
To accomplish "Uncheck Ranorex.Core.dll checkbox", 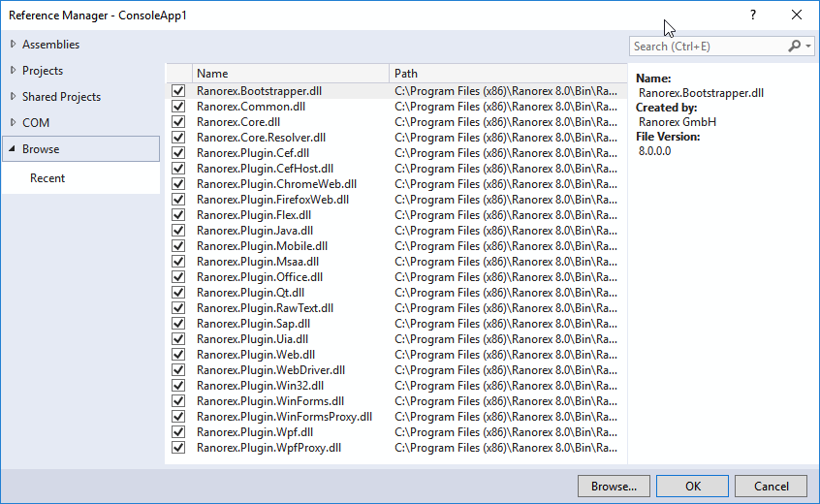I will [x=178, y=122].
